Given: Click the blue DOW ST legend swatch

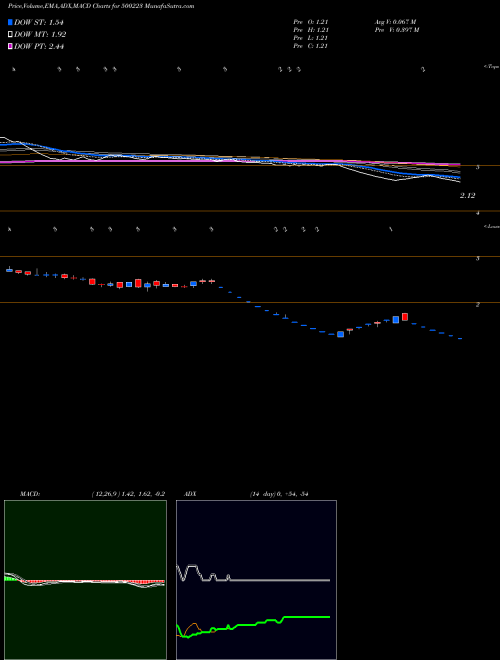Looking at the screenshot, I should 10,22.
